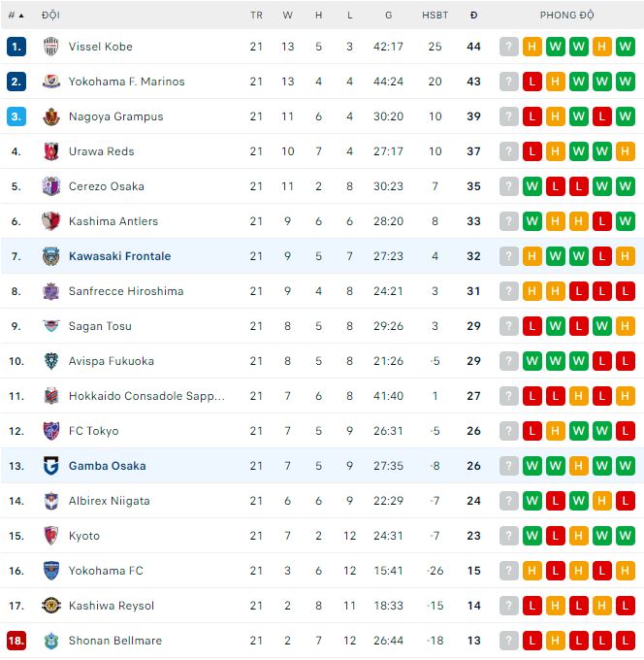Click the Shonan Bellmare club logo
Image resolution: width=644 pixels, height=660 pixels.
click(51, 641)
